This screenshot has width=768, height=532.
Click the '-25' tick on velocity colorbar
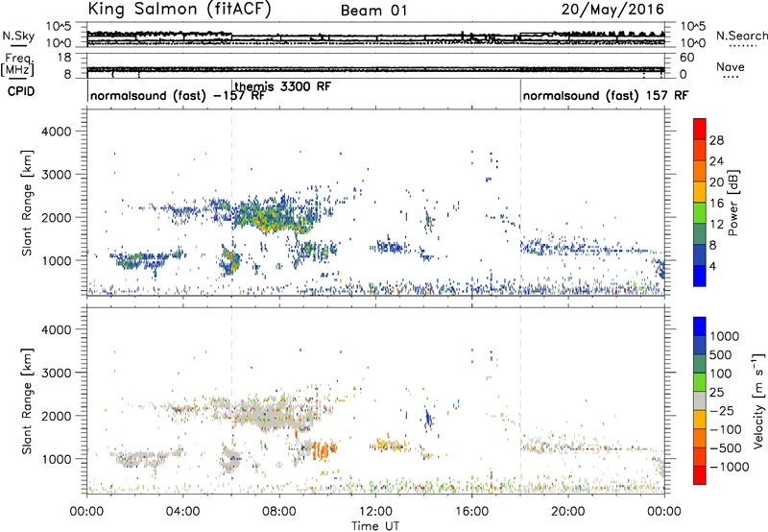[722, 411]
